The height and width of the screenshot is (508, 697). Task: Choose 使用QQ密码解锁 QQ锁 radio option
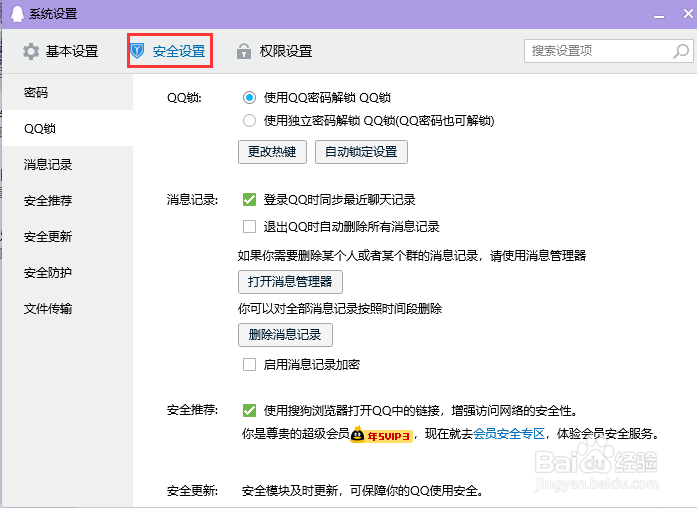click(x=249, y=98)
